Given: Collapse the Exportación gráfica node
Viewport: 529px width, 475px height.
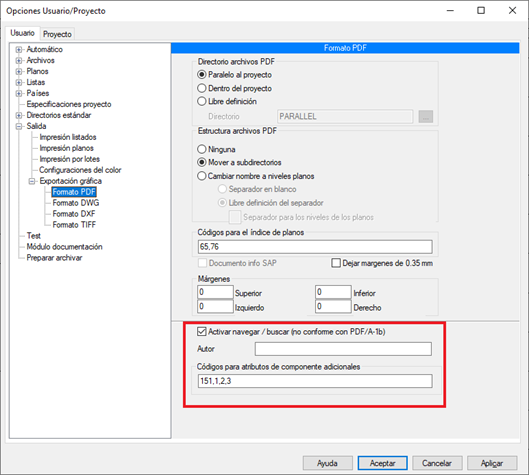Looking at the screenshot, I should (32, 181).
